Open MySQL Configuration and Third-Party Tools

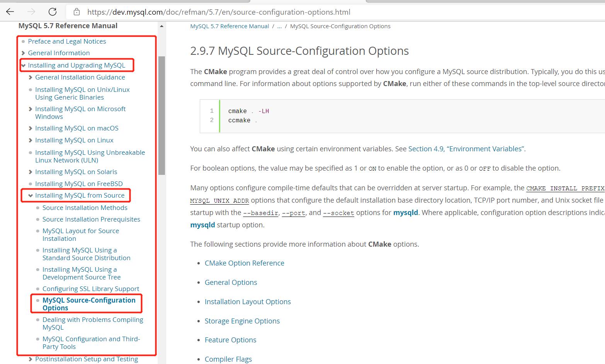click(x=91, y=343)
